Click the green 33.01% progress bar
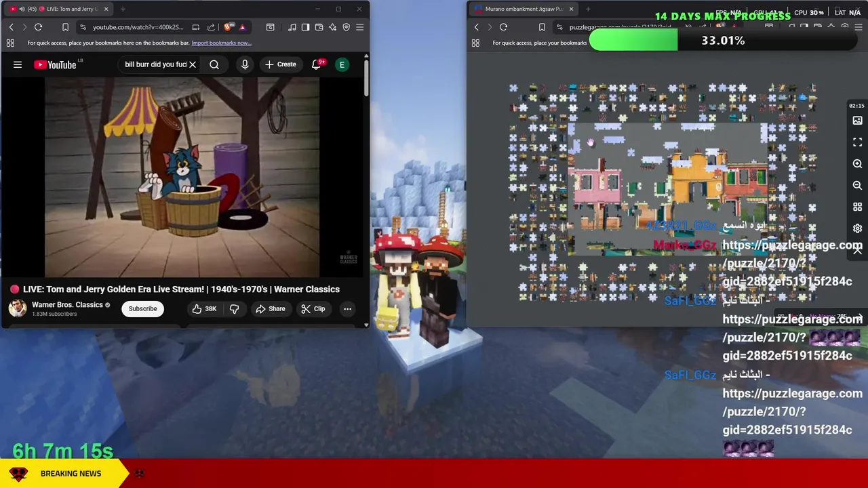This screenshot has height=488, width=868. (633, 41)
